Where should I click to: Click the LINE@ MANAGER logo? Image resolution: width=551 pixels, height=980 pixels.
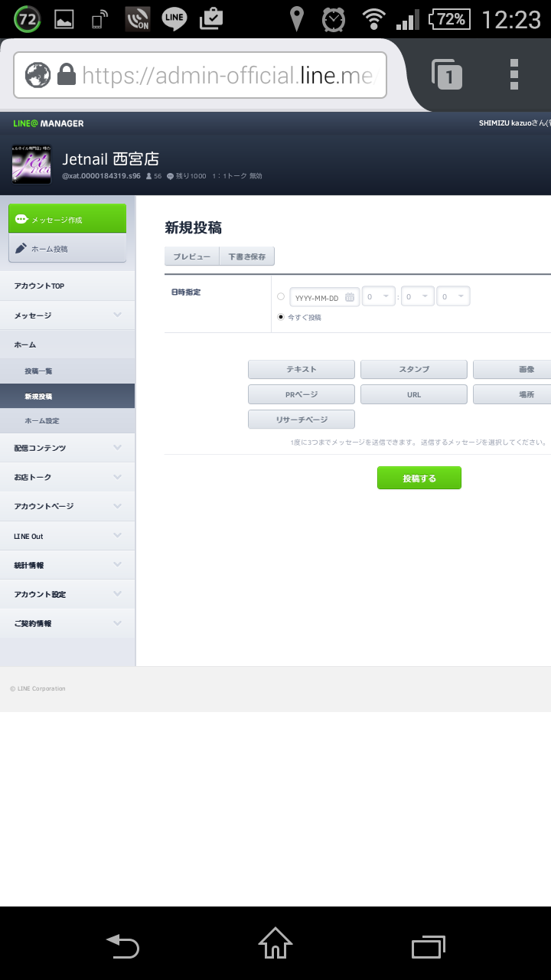(x=48, y=123)
